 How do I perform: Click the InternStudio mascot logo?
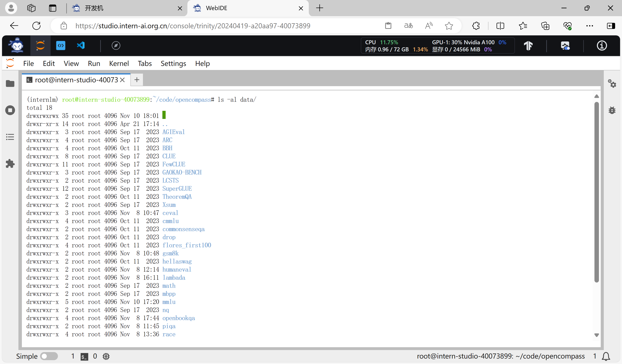coord(16,45)
